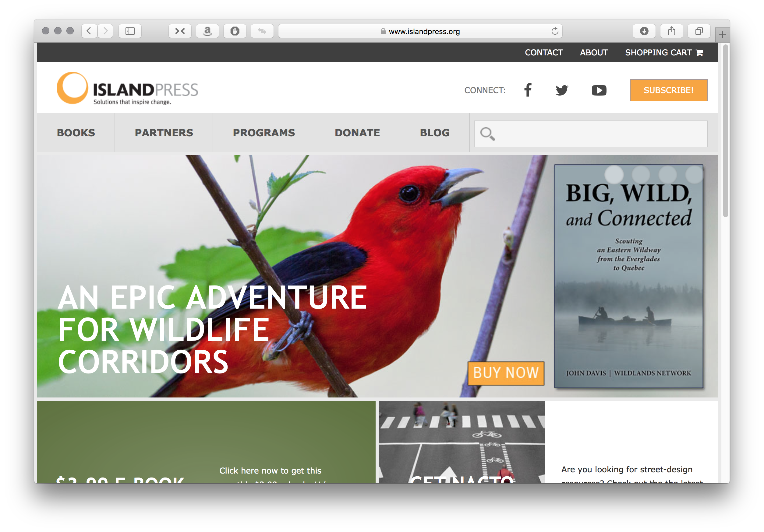
Task: Open Island Press YouTube channel
Action: pos(599,90)
